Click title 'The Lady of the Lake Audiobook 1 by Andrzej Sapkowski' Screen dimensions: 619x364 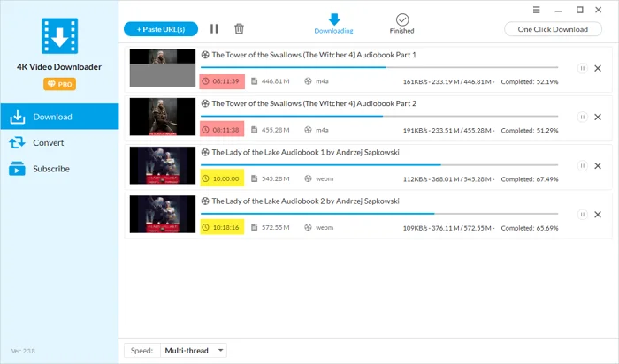point(306,152)
